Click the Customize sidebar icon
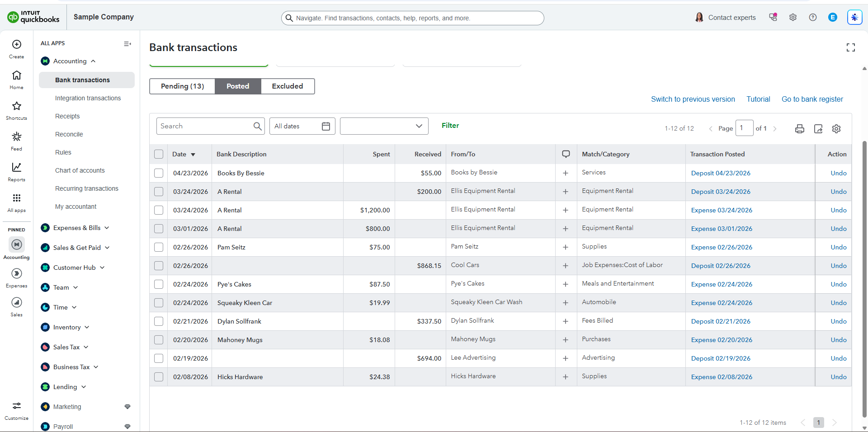This screenshot has width=868, height=432. (x=17, y=406)
